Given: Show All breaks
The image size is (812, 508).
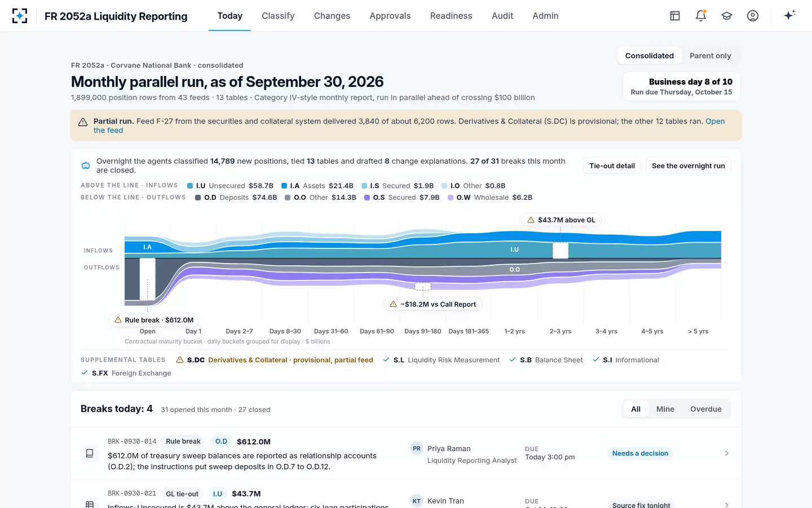Looking at the screenshot, I should coord(636,409).
